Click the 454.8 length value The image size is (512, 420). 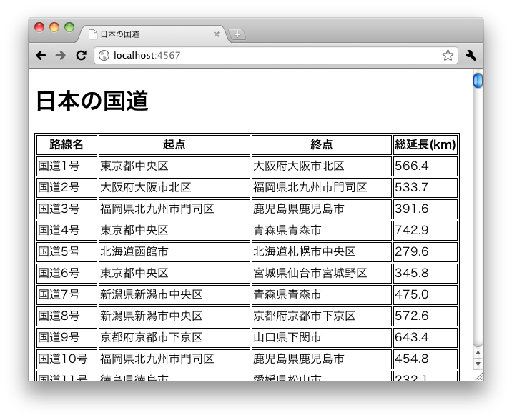(425, 359)
